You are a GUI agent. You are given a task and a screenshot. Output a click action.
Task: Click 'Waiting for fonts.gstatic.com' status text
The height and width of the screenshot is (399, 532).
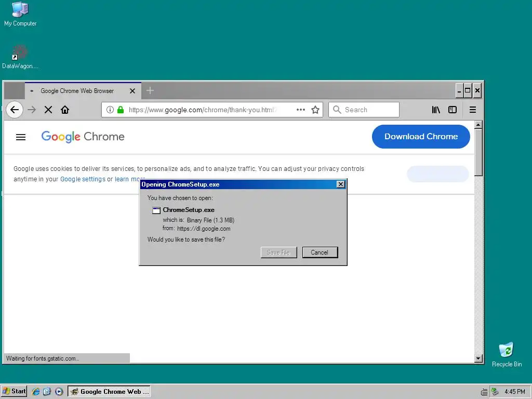point(43,358)
